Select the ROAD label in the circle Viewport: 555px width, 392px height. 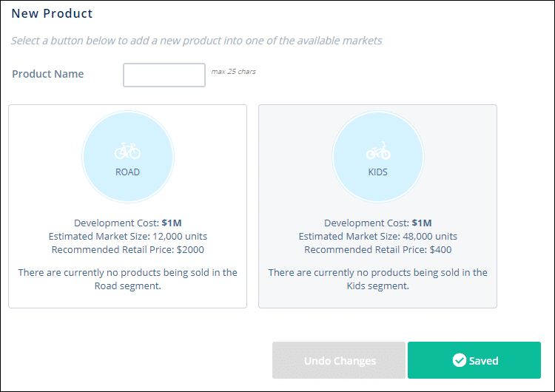[127, 172]
